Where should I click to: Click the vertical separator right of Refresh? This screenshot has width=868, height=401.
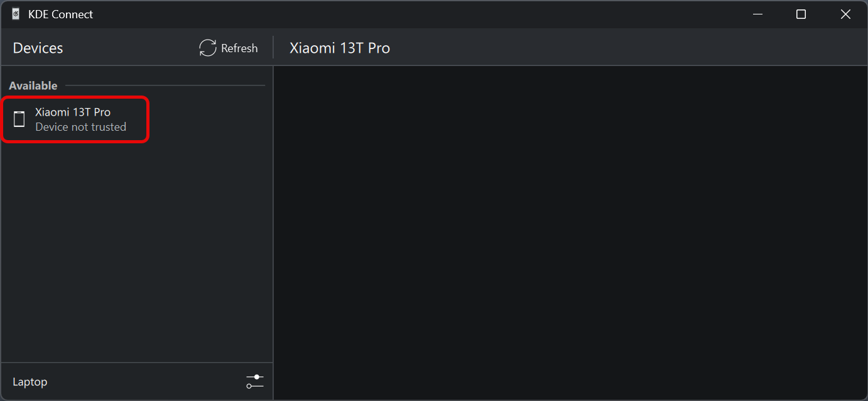coord(273,48)
